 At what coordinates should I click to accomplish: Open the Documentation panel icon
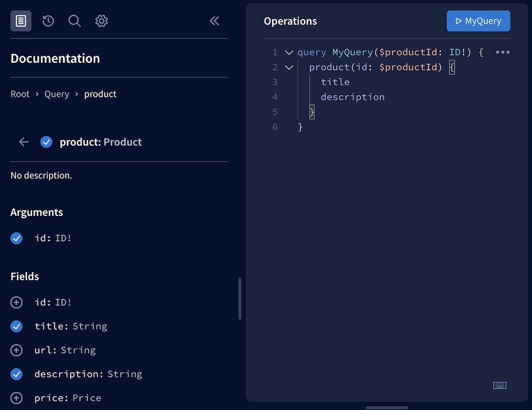click(21, 21)
